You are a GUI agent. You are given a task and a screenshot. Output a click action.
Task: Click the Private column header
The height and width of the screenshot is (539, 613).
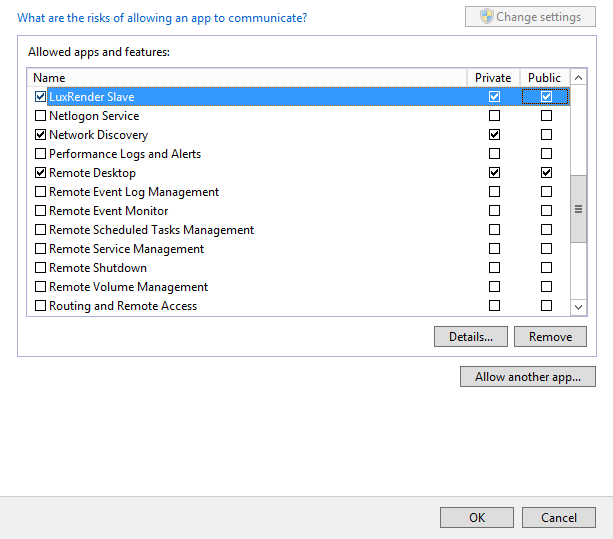pyautogui.click(x=493, y=78)
